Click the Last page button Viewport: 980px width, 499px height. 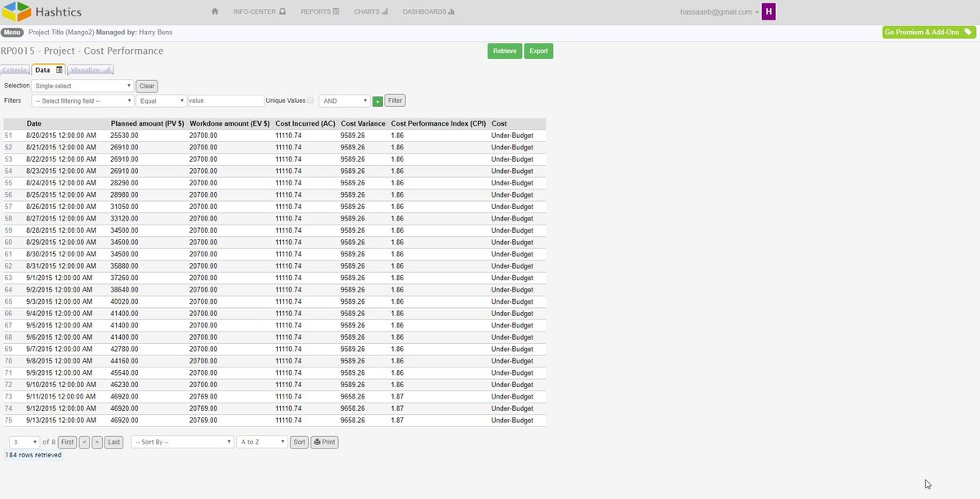pyautogui.click(x=114, y=442)
